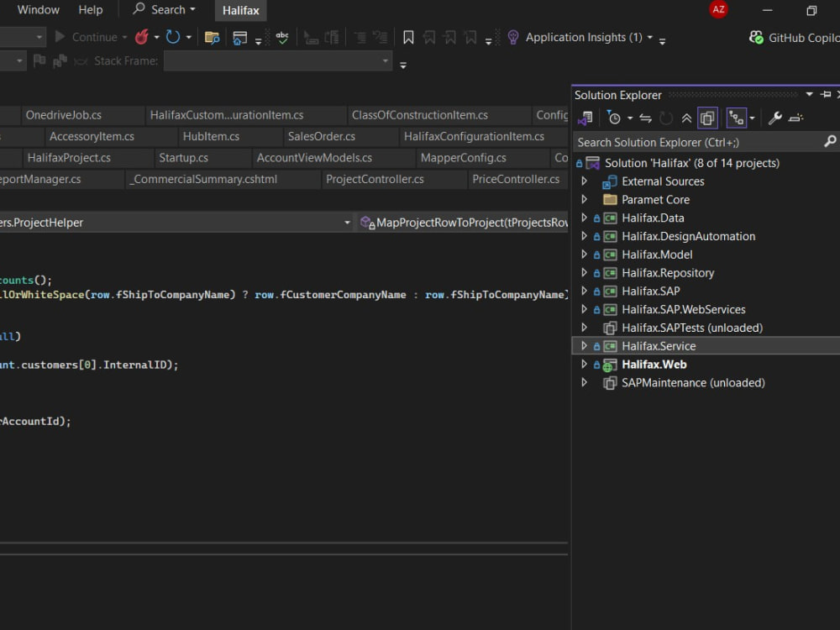Click the Search button in title bar
840x630 pixels.
[165, 9]
